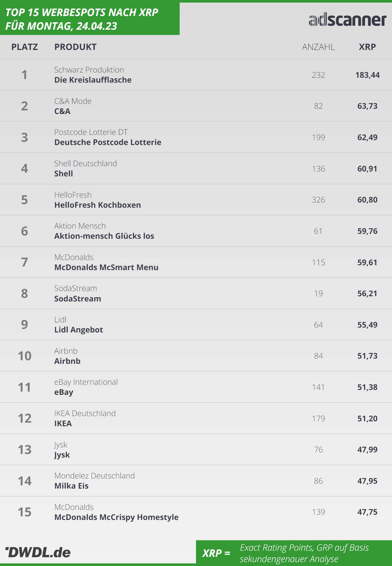This screenshot has height=566, width=392.
Task: Select the PLATZ column header
Action: [x=24, y=47]
